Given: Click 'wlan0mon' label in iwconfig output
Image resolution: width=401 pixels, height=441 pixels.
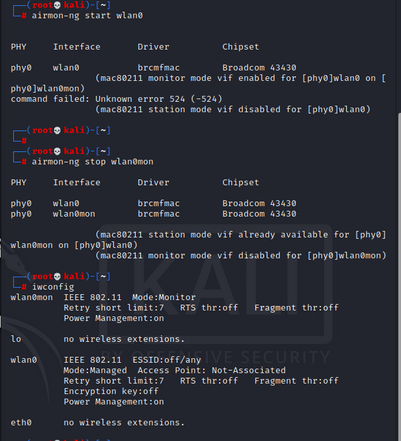Looking at the screenshot, I should (31, 297).
